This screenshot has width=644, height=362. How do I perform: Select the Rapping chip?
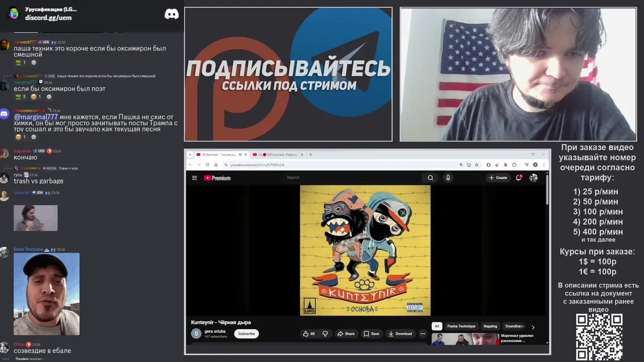(491, 326)
